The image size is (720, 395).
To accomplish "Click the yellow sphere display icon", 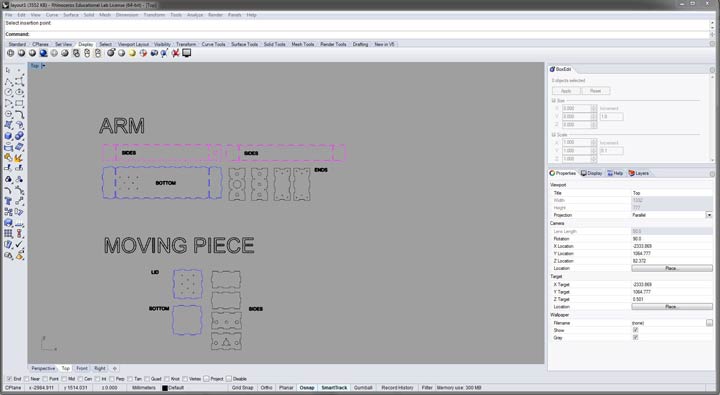I will point(132,53).
